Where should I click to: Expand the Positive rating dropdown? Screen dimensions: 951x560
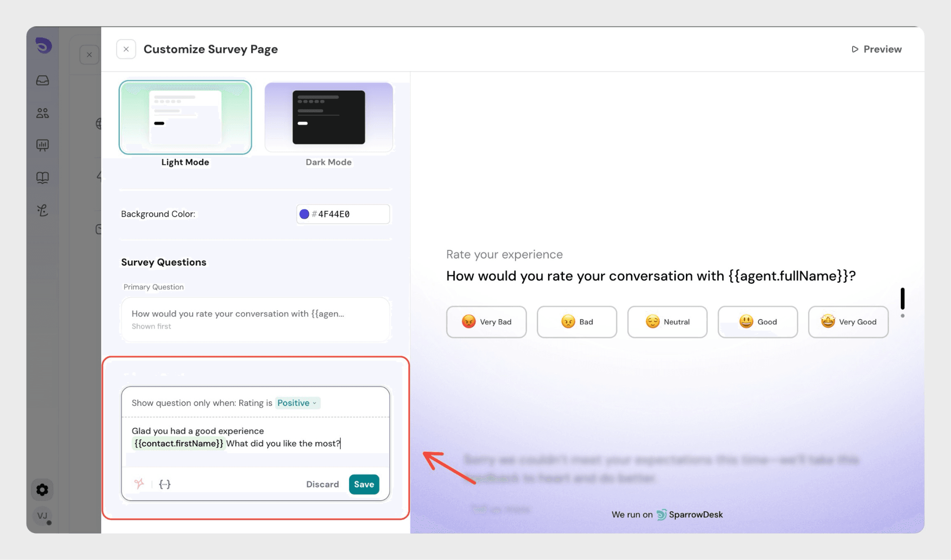coord(297,403)
